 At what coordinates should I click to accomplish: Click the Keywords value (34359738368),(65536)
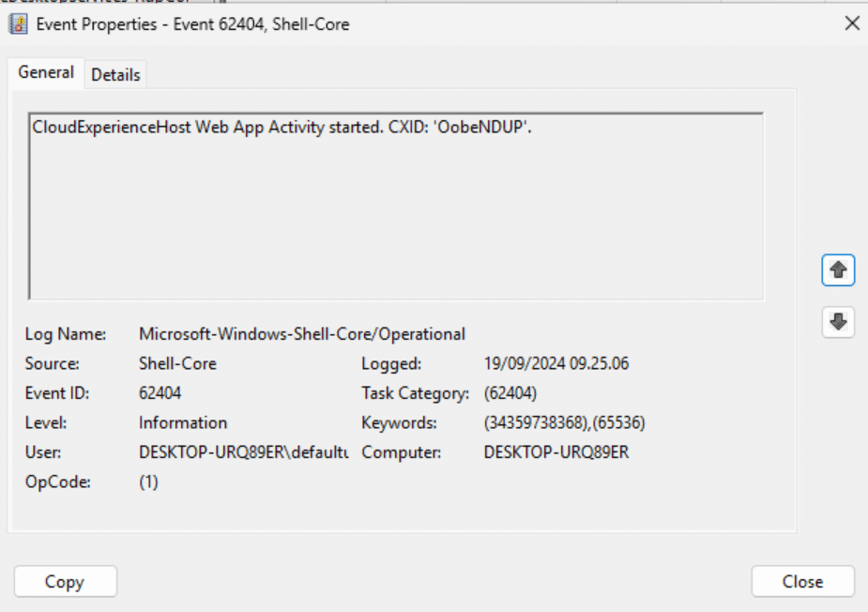[x=565, y=422]
